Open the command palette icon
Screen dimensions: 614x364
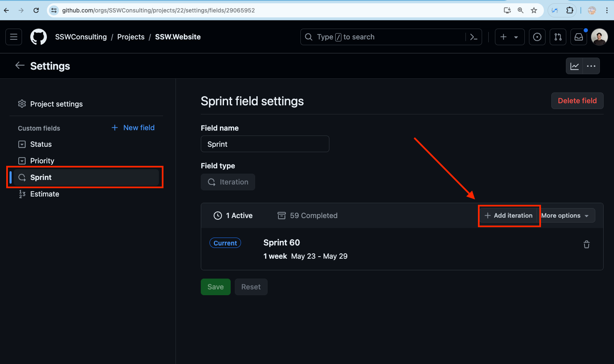(473, 37)
